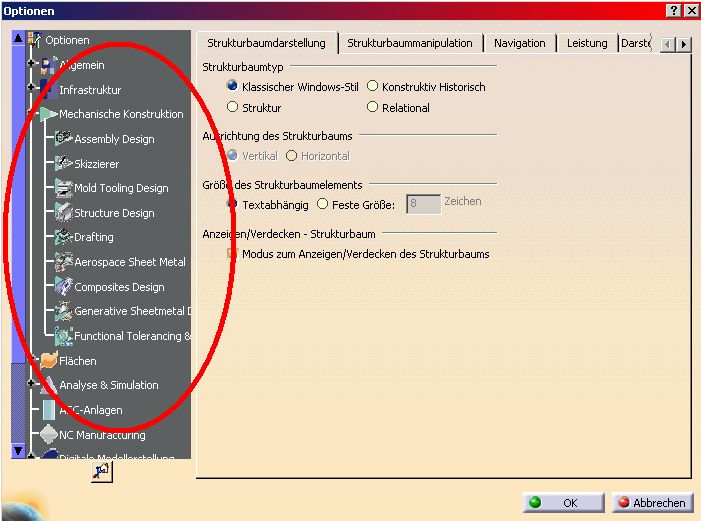Click the Composites Design icon
Image resolution: width=701 pixels, height=521 pixels.
[63, 286]
